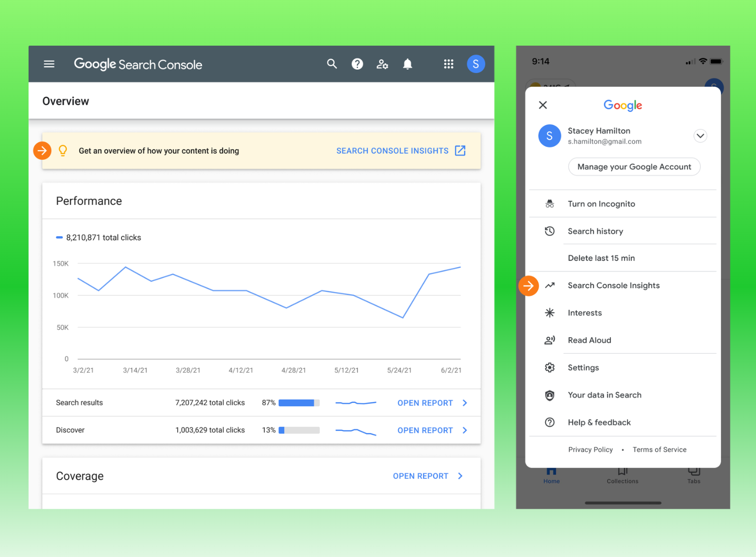Image resolution: width=756 pixels, height=557 pixels.
Task: Click the Search results sparkline trend
Action: pyautogui.click(x=356, y=403)
